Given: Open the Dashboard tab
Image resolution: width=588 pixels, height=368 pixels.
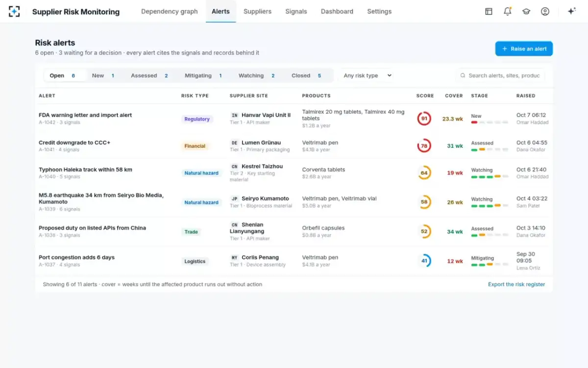Looking at the screenshot, I should click(337, 11).
